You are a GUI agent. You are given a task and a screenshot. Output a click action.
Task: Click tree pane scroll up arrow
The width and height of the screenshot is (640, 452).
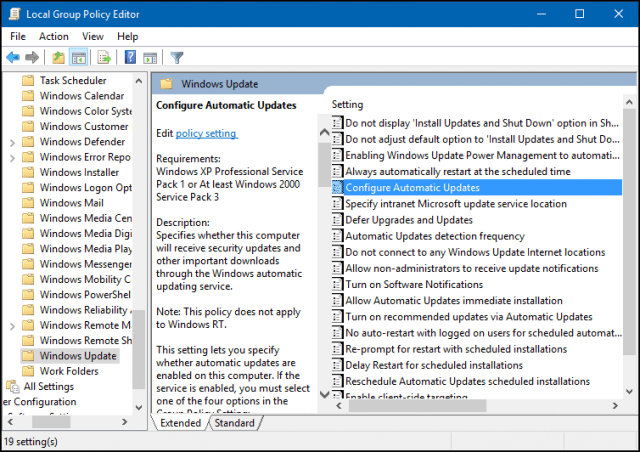(x=139, y=81)
